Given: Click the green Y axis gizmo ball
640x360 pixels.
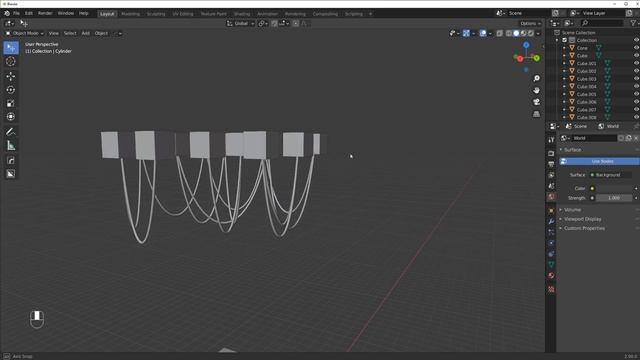Looking at the screenshot, I should [536, 58].
